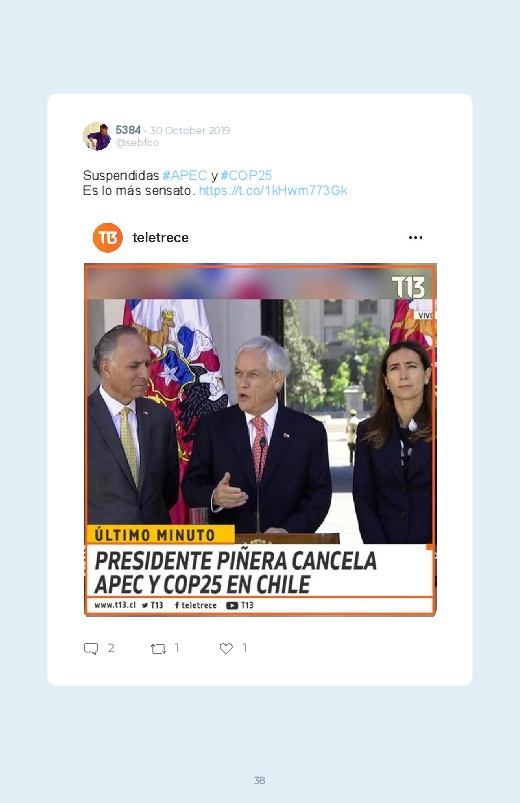Image resolution: width=520 pixels, height=803 pixels.
Task: Click the orange T13 teletrece logo
Action: (x=108, y=238)
